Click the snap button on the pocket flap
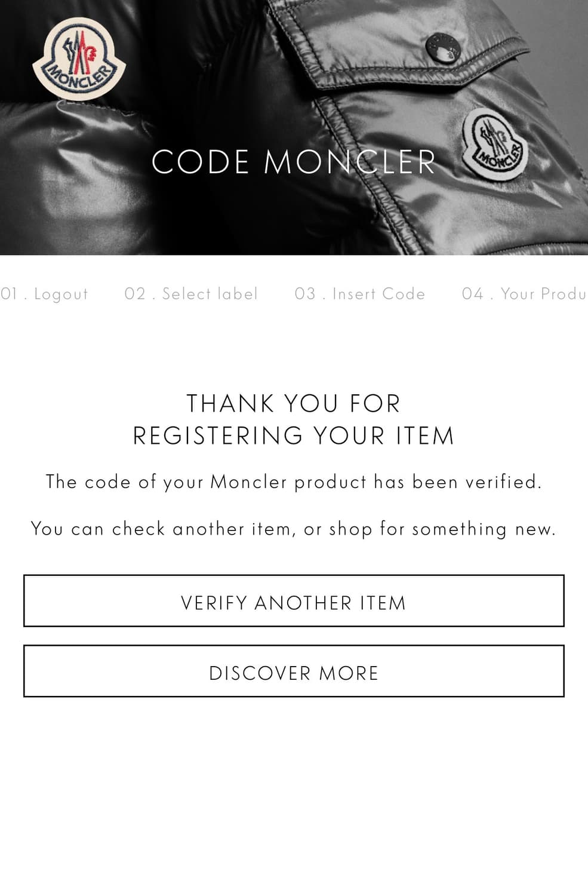Viewport: 588px width, 896px height. [444, 47]
